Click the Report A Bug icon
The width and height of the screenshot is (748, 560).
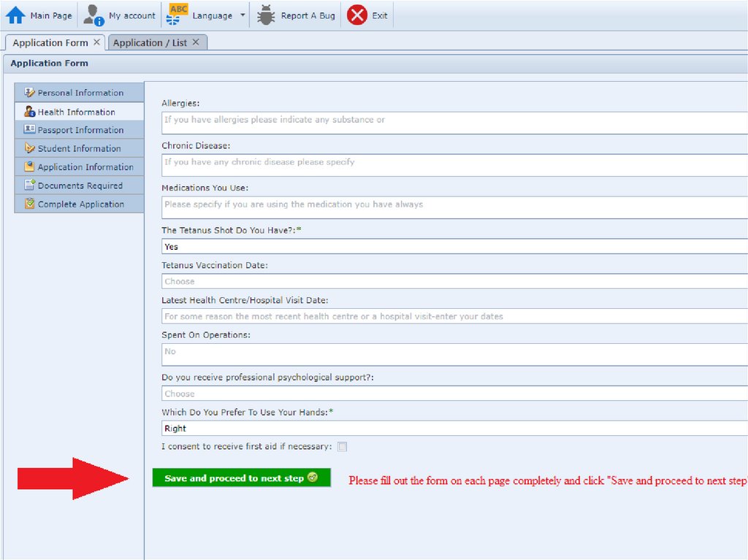[266, 15]
